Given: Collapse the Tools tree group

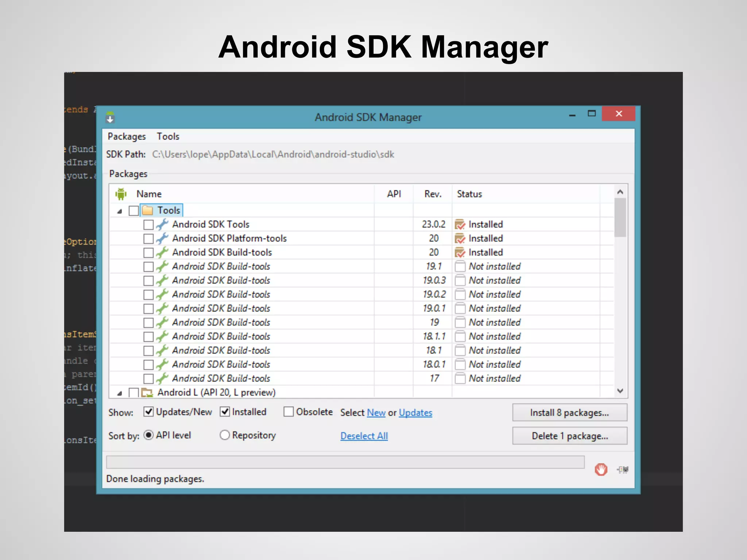Looking at the screenshot, I should click(x=119, y=211).
